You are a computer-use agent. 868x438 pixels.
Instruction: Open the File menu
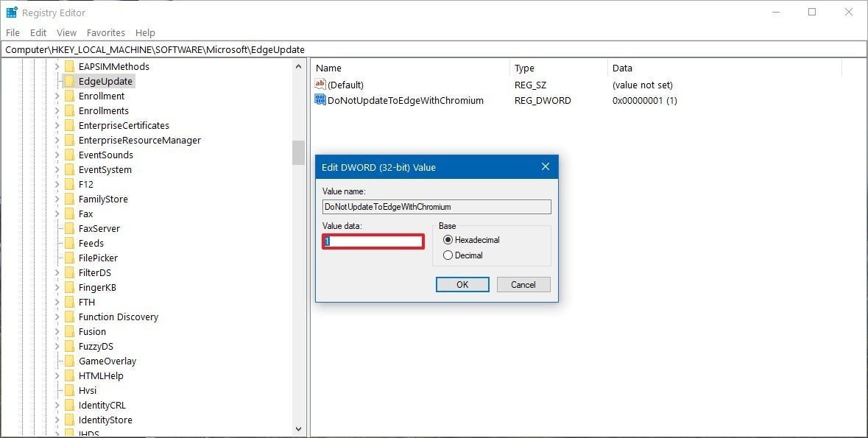[x=13, y=32]
